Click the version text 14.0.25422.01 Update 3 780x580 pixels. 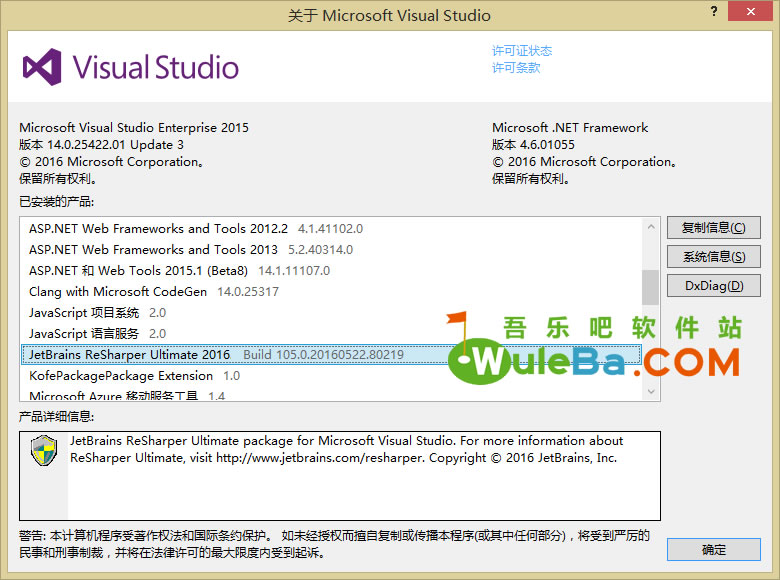[x=101, y=145]
